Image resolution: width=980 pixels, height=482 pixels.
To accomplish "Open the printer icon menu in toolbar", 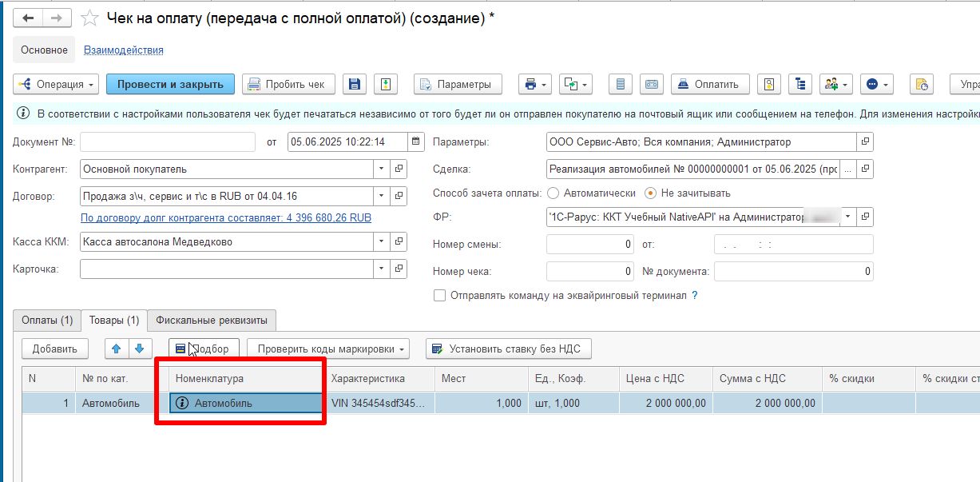I will click(534, 84).
